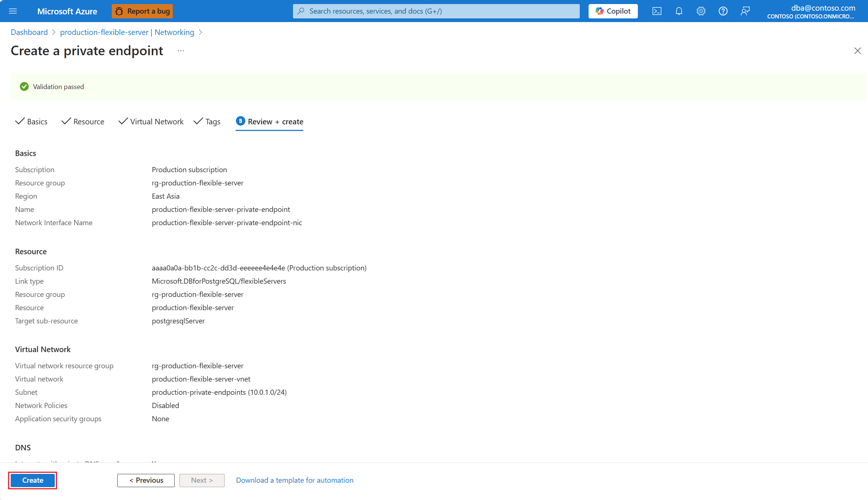Open the Tags tab

point(207,121)
